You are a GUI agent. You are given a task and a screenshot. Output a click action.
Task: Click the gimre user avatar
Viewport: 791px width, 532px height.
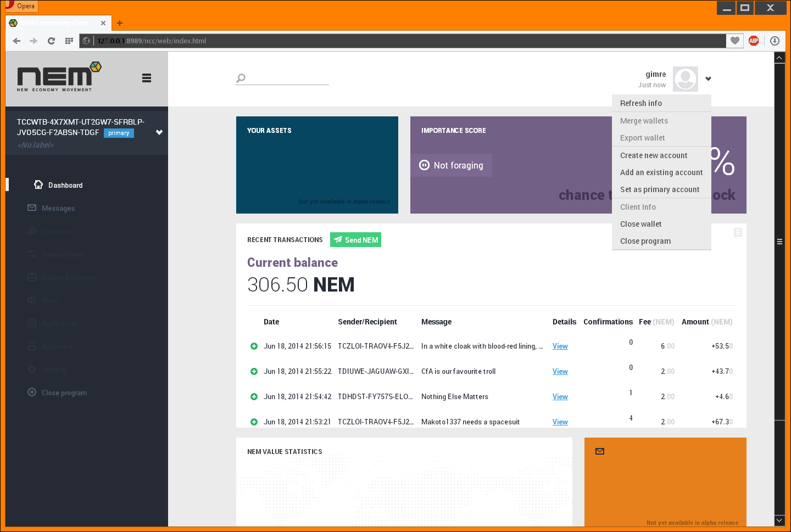pos(686,79)
